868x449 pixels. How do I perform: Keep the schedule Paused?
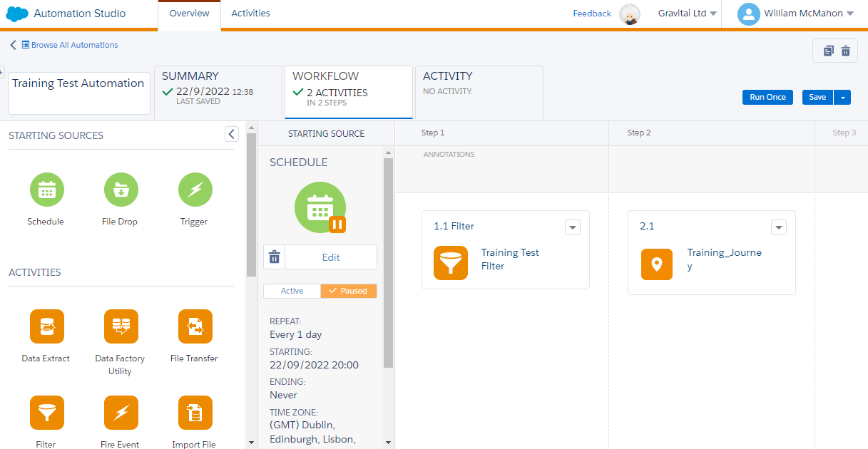(349, 291)
